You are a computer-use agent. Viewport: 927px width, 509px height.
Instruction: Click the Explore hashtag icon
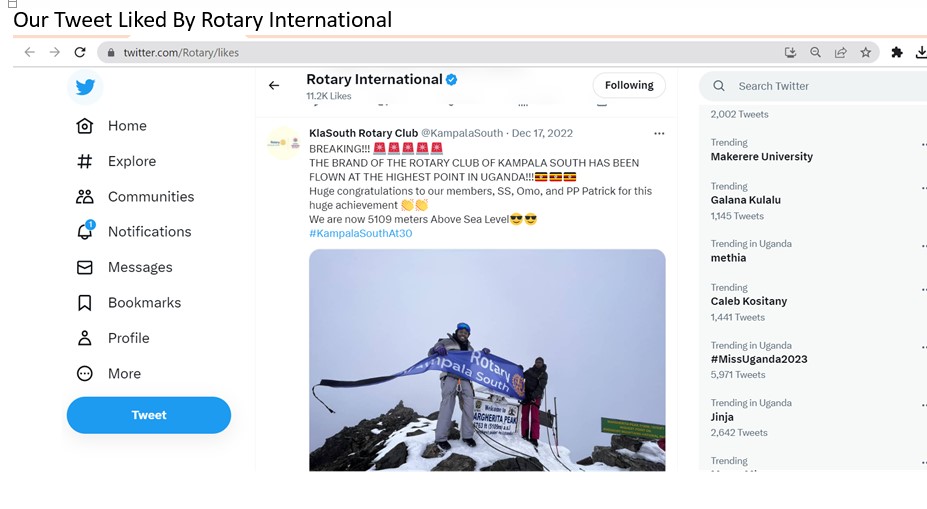click(85, 161)
